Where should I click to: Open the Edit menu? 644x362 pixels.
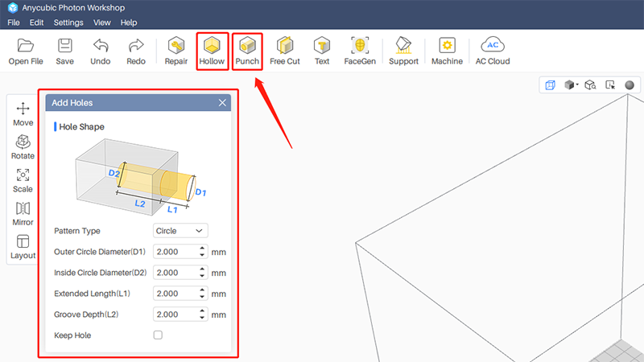(36, 23)
